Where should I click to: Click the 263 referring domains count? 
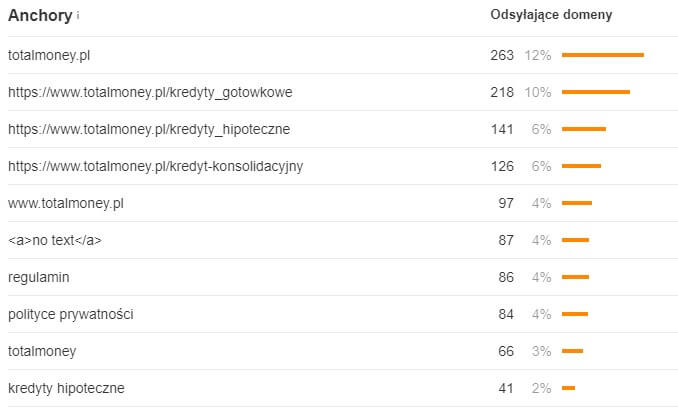coord(501,55)
